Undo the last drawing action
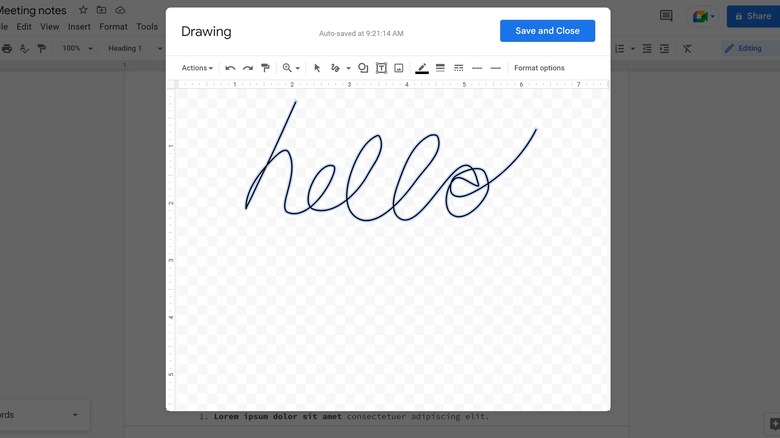This screenshot has width=780, height=438. pos(230,68)
